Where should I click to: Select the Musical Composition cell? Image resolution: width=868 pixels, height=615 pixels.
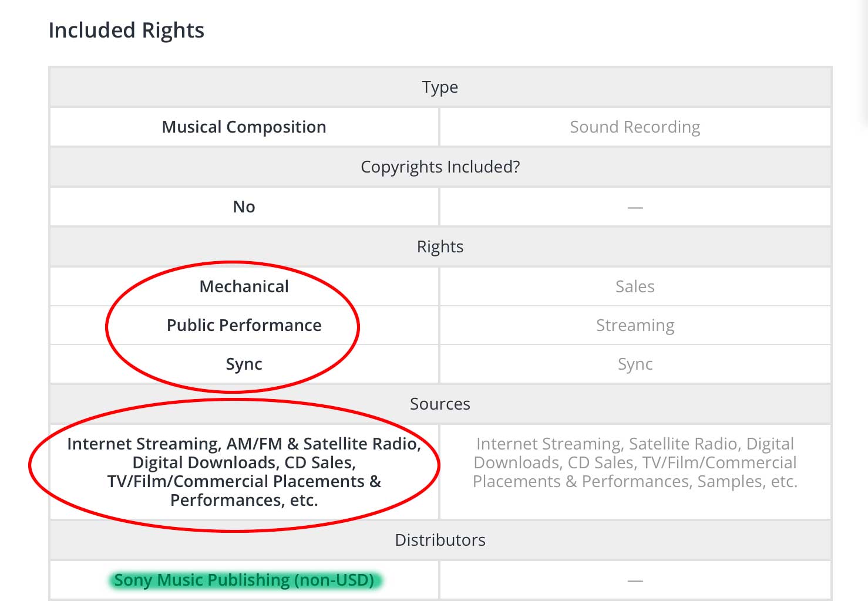(x=244, y=127)
